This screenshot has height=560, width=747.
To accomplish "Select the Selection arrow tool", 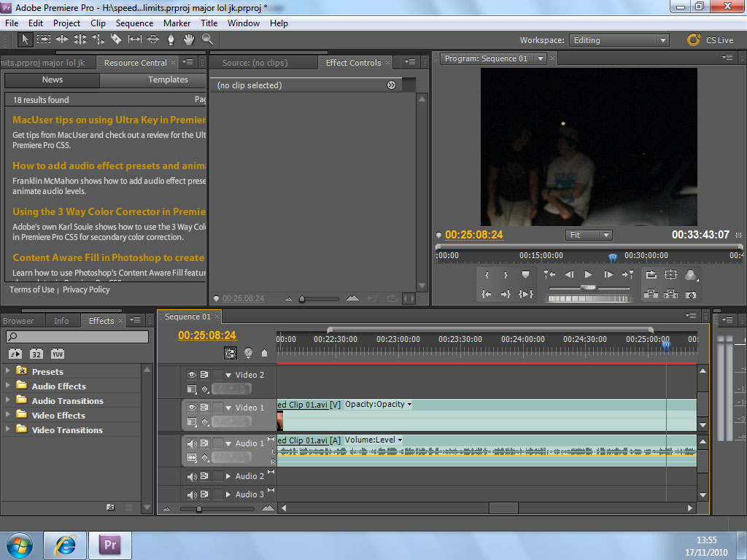I will click(25, 39).
